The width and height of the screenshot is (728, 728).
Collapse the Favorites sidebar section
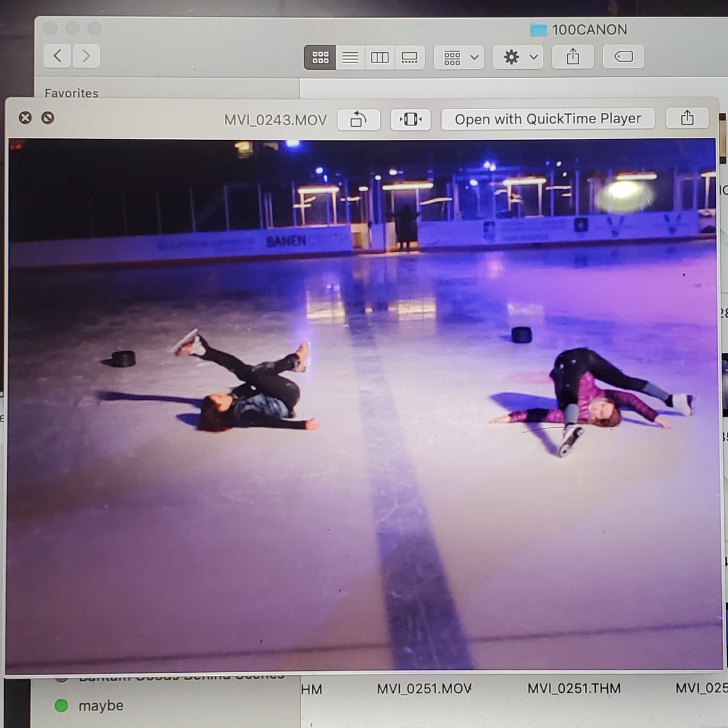click(72, 93)
